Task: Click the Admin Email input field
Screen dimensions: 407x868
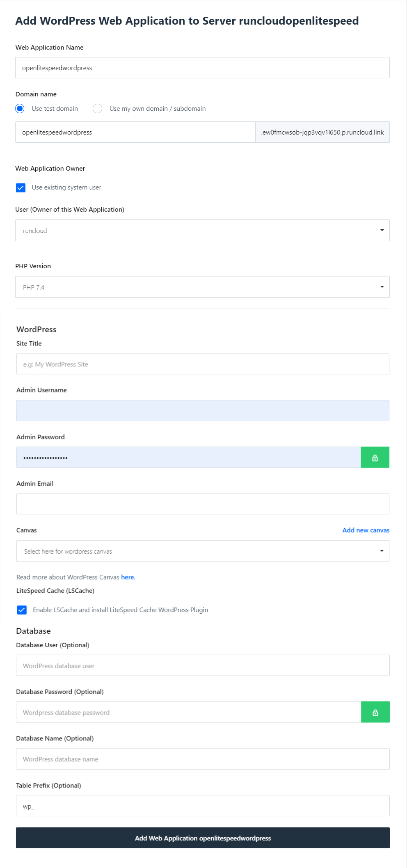Action: 203,504
